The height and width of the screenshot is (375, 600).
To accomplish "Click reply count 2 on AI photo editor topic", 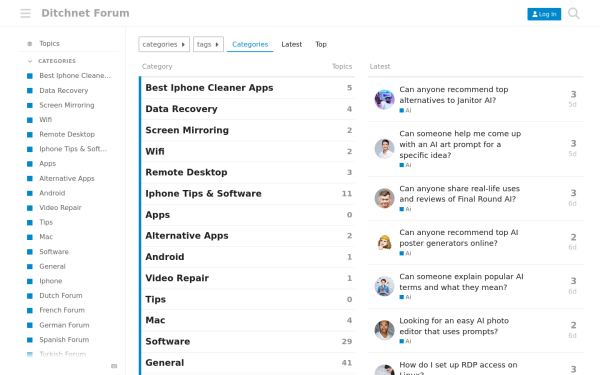I will pos(573,325).
